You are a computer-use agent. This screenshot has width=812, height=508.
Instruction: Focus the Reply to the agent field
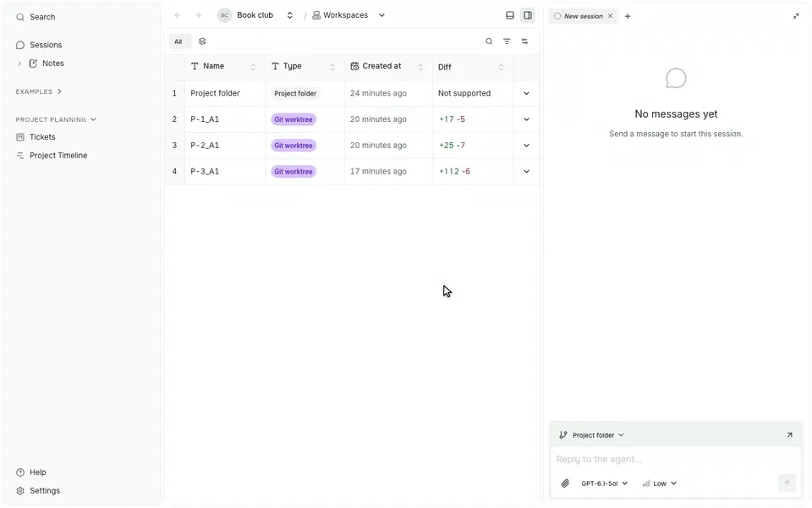[x=675, y=459]
